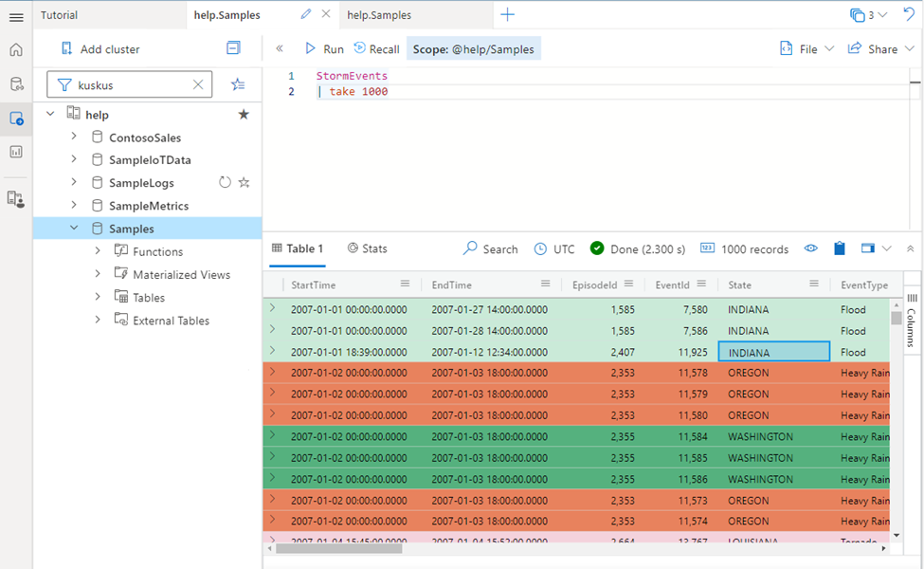Collapse the Samples database
This screenshot has width=924, height=569.
74,228
